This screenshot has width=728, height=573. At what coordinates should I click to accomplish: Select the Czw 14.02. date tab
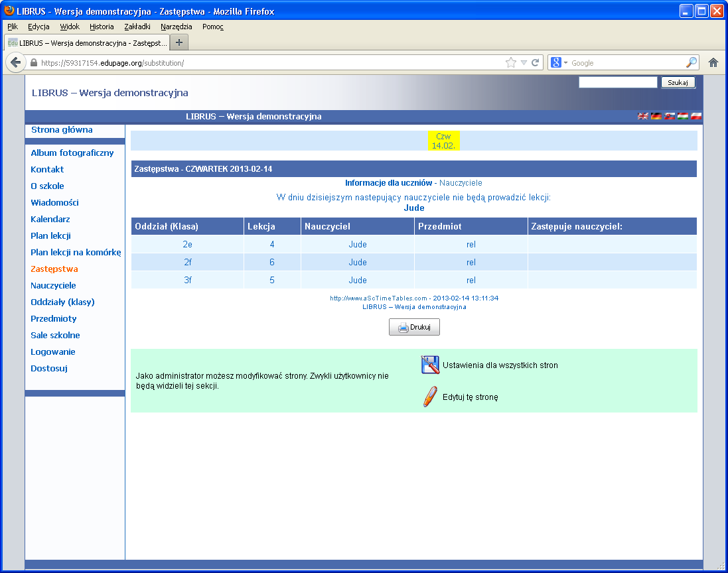pos(443,141)
